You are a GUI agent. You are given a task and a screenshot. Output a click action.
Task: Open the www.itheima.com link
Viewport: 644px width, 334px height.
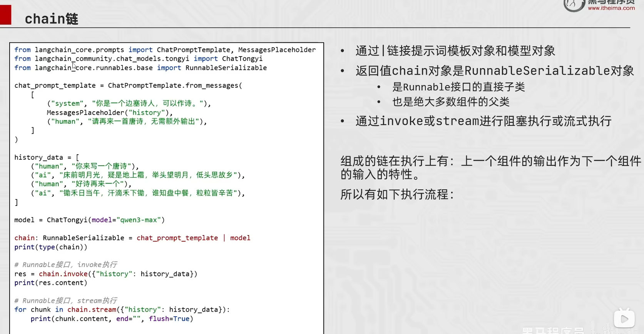point(611,8)
